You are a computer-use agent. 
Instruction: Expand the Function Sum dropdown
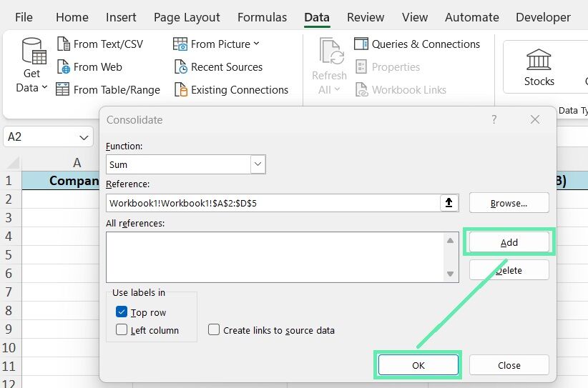258,164
